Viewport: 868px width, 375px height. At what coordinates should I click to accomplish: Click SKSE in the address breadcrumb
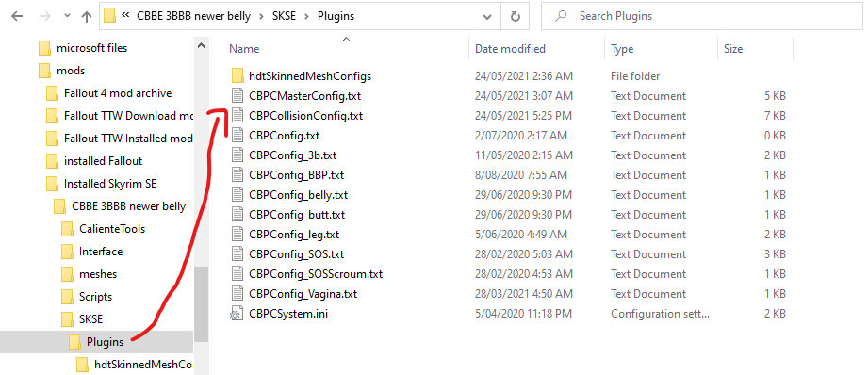point(284,16)
